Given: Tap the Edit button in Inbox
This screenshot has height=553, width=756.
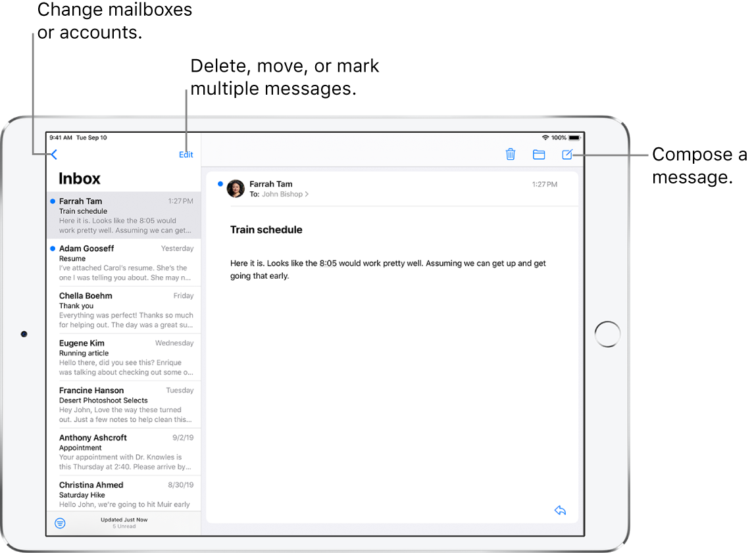Looking at the screenshot, I should pyautogui.click(x=186, y=155).
